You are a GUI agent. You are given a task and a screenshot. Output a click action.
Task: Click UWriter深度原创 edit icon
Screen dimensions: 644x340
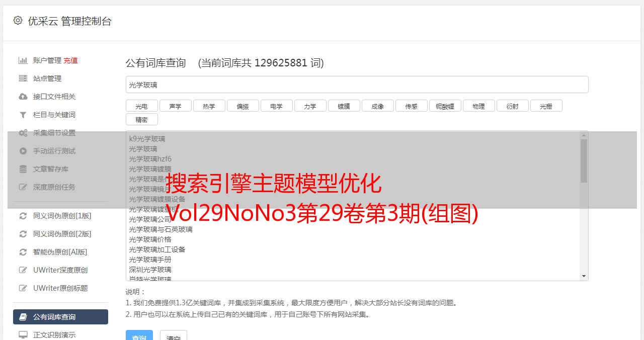click(23, 270)
